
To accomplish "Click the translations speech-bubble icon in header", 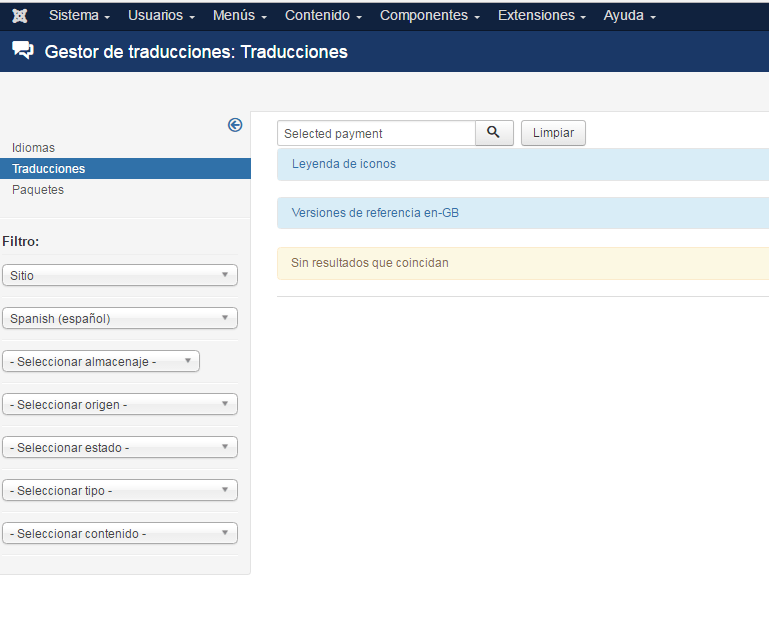I will tap(23, 51).
